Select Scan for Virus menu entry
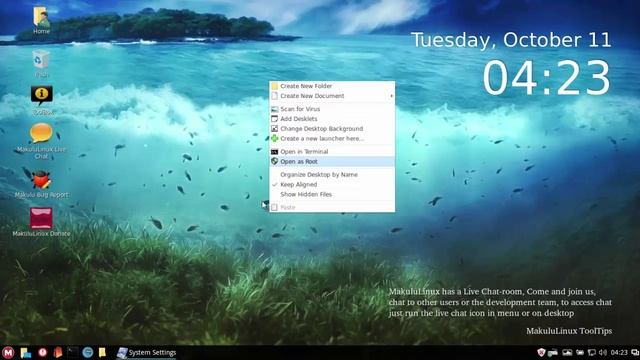 point(332,109)
